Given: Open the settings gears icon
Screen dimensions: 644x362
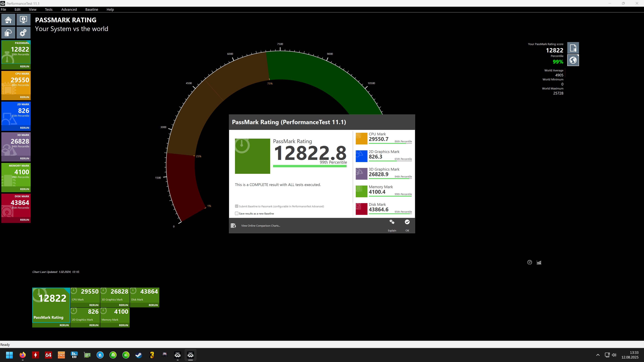Looking at the screenshot, I should click(23, 33).
